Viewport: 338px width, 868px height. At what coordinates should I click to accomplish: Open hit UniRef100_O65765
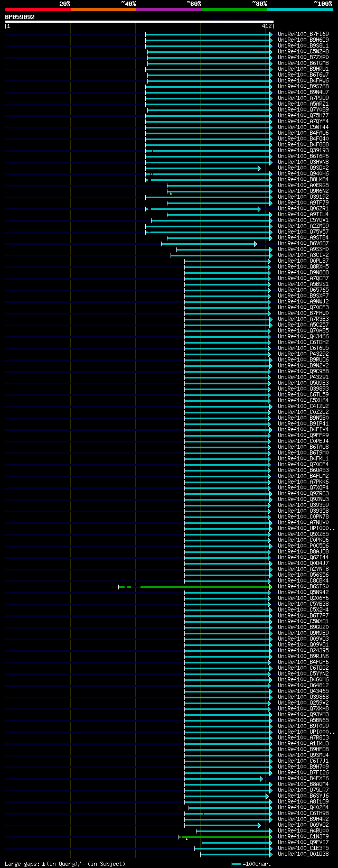coord(303,290)
